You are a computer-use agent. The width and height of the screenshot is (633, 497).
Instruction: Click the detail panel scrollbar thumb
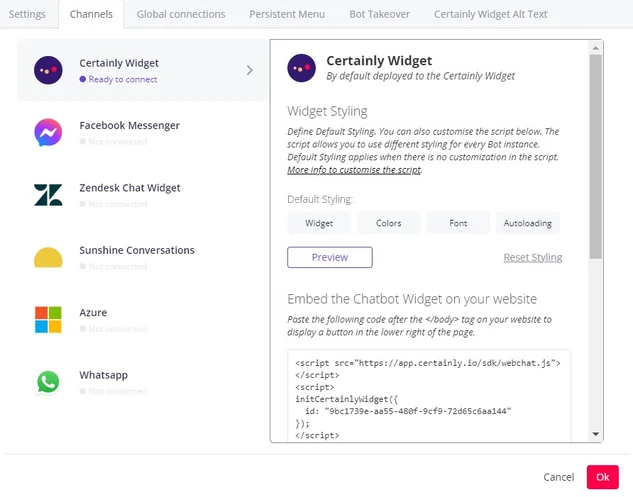(x=595, y=157)
